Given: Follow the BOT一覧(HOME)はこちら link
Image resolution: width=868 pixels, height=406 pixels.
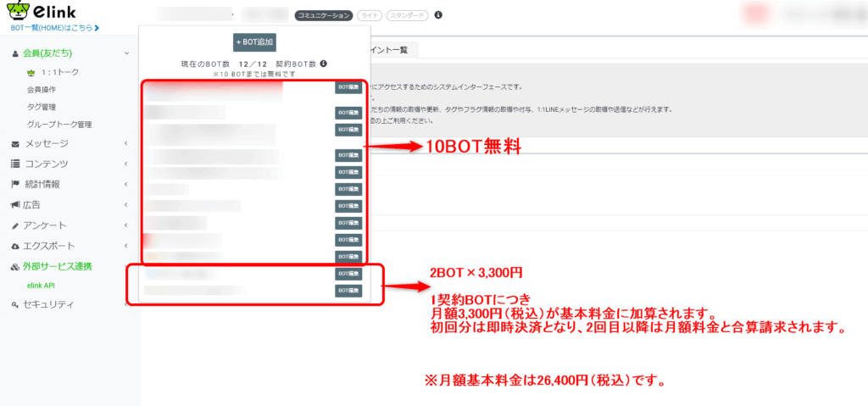Looking at the screenshot, I should (54, 28).
